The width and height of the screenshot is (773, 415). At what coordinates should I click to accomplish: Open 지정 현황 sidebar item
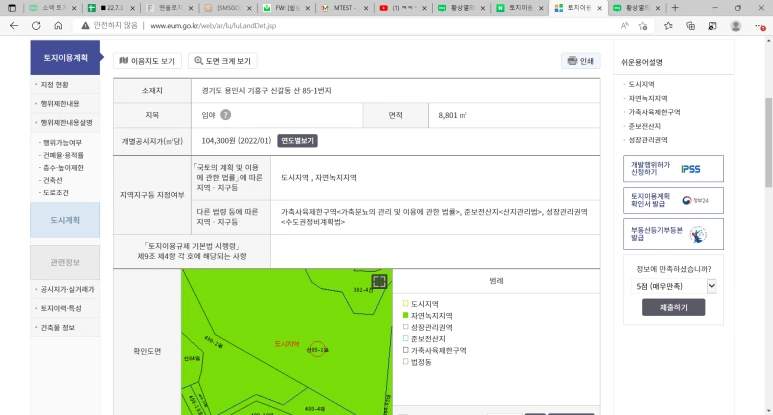click(x=54, y=85)
